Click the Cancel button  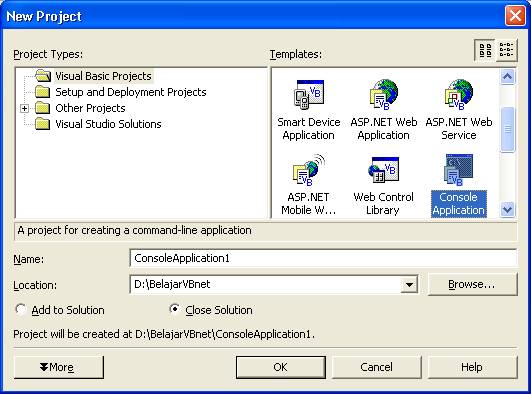coord(377,367)
